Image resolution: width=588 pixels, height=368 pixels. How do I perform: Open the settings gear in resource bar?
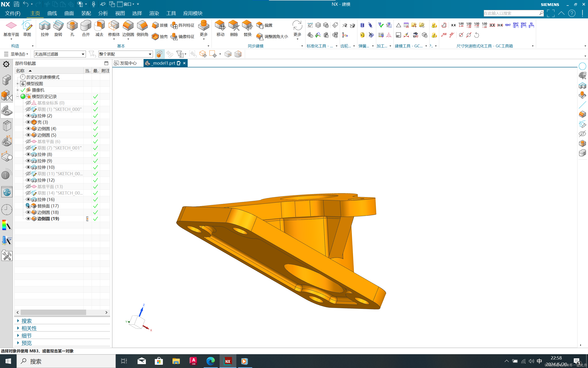6,64
